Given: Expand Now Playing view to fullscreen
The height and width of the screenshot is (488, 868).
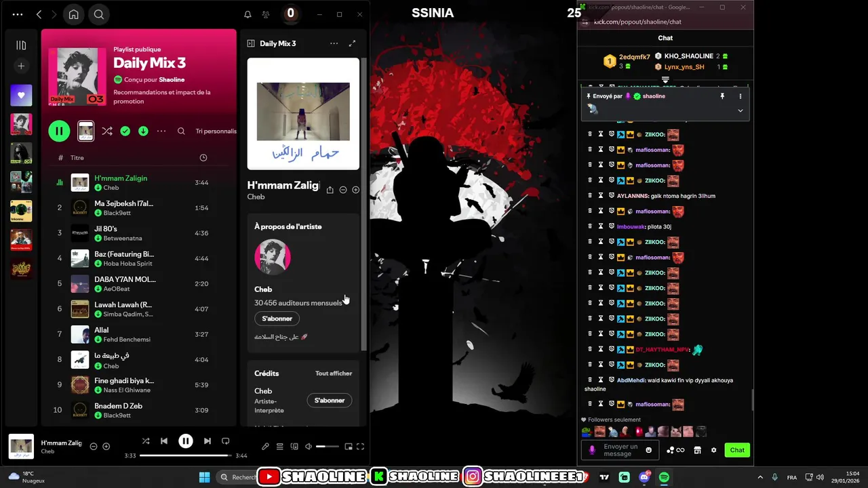Looking at the screenshot, I should [352, 43].
